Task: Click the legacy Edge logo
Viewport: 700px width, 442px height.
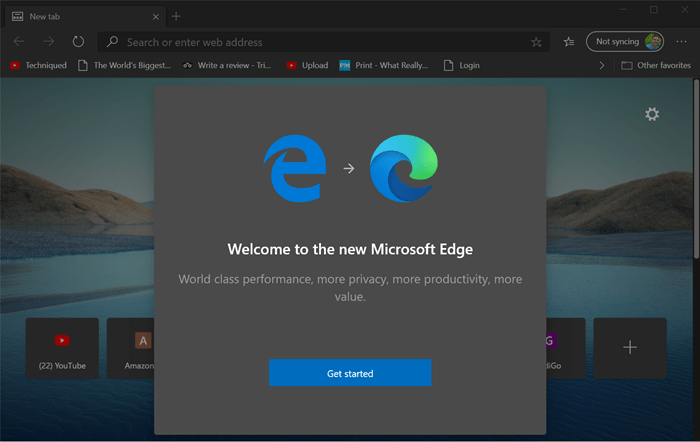Action: [295, 168]
